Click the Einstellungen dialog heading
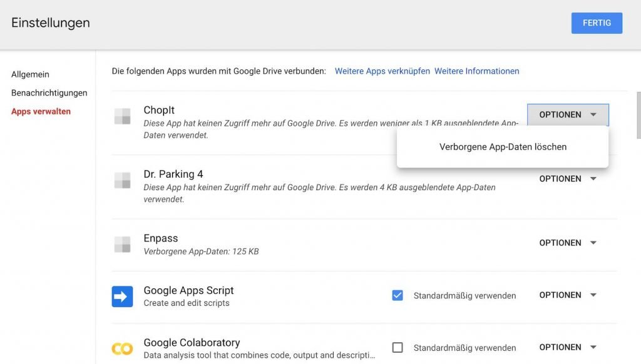Image resolution: width=641 pixels, height=364 pixels. click(51, 23)
